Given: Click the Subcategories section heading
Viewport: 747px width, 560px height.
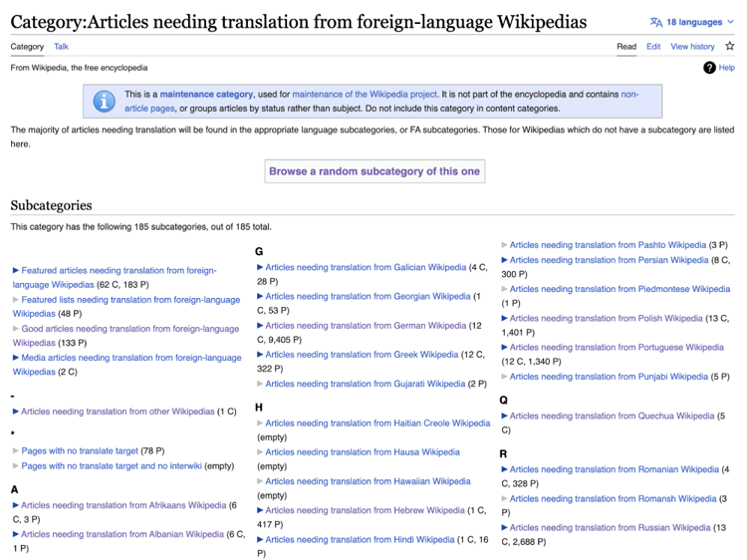Looking at the screenshot, I should (x=52, y=205).
